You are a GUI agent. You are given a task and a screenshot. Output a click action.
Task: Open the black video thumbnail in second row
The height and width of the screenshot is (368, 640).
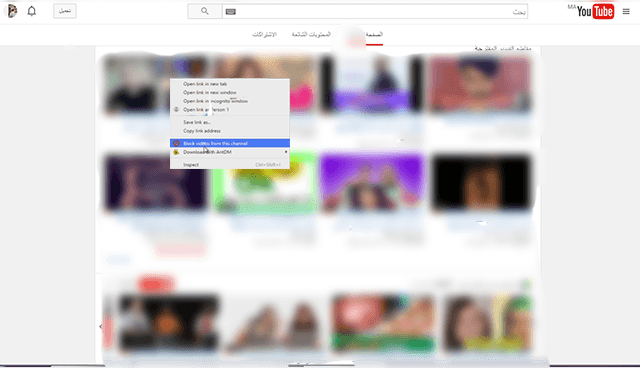click(x=481, y=182)
